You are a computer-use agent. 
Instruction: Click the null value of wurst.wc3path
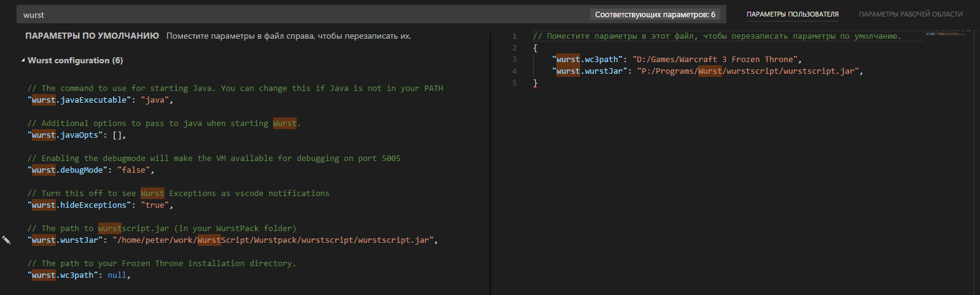coord(117,275)
